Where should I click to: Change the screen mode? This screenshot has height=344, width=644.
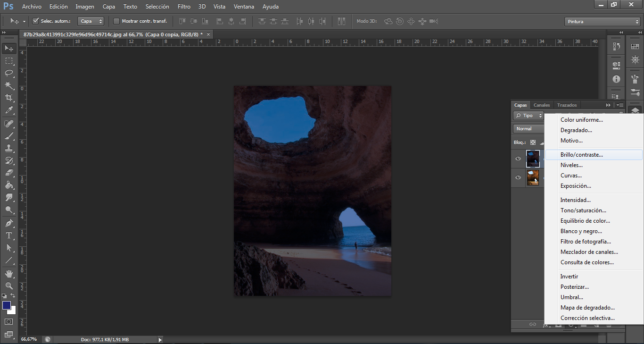point(9,335)
